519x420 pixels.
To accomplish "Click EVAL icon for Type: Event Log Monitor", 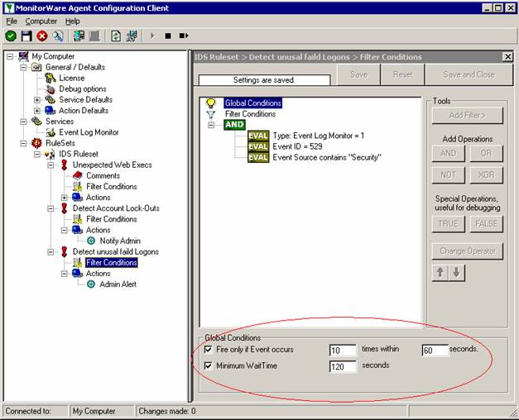I will [x=258, y=136].
